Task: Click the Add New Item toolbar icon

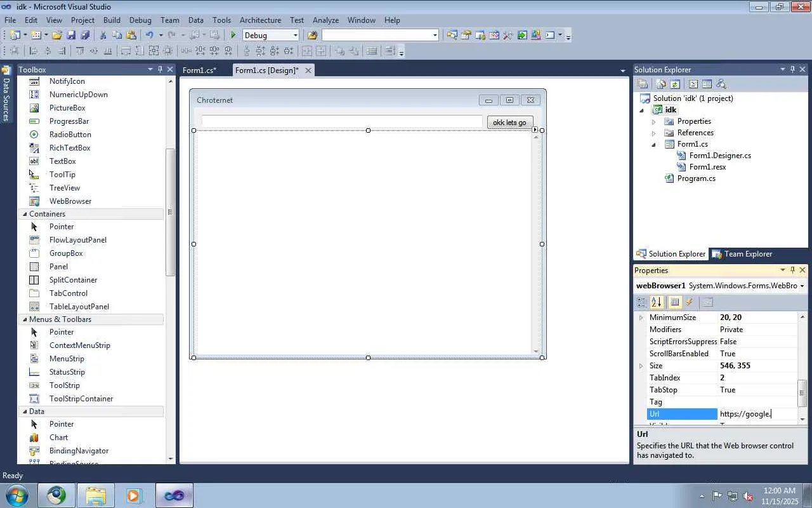Action: [x=36, y=36]
